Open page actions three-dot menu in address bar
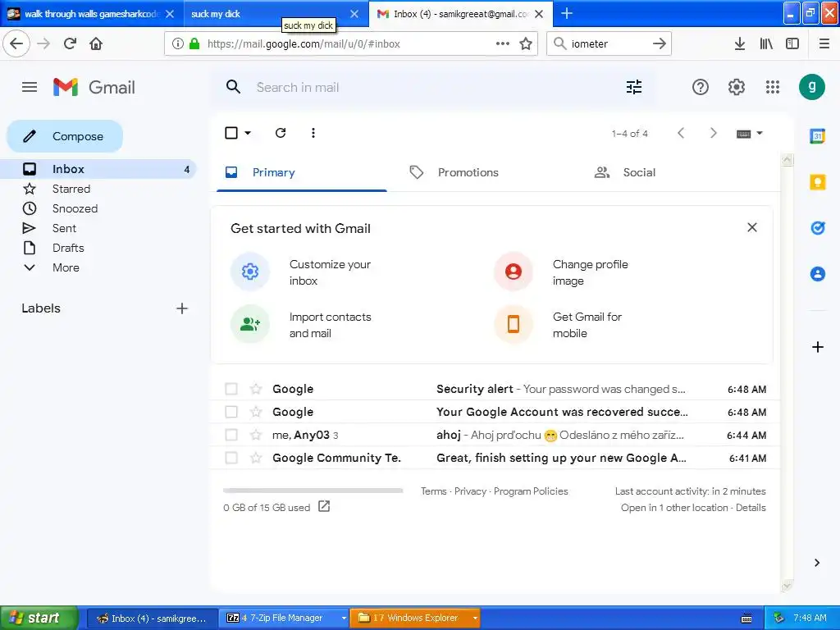The width and height of the screenshot is (840, 630). click(503, 44)
